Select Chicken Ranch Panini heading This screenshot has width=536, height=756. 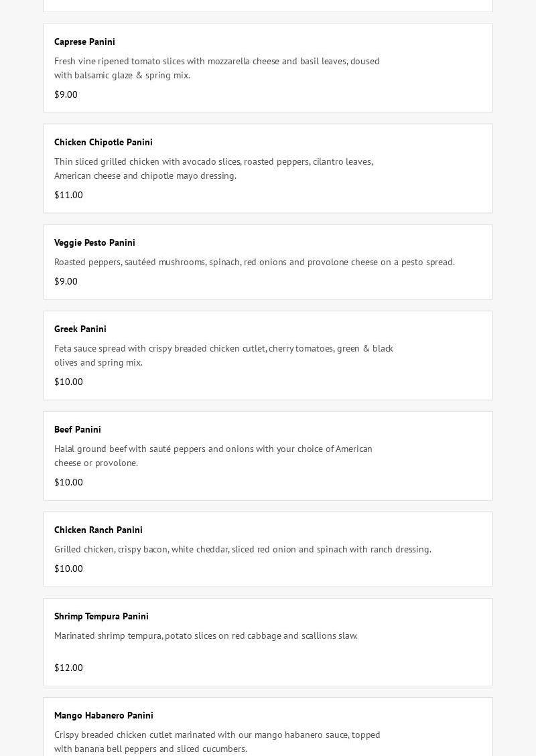[98, 530]
